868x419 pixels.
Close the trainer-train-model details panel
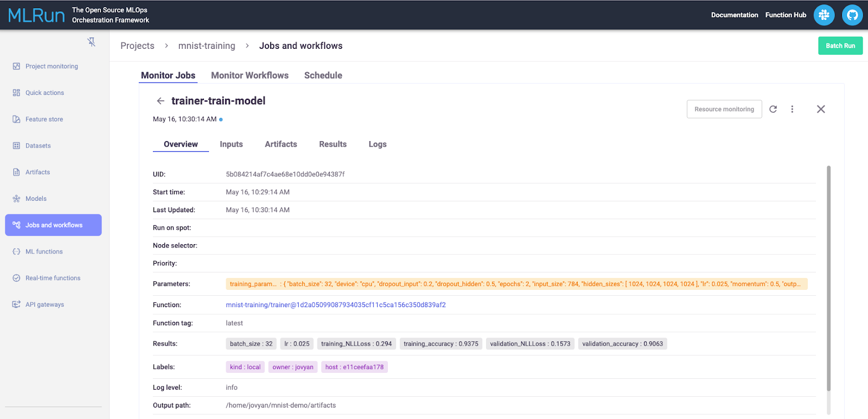point(820,109)
